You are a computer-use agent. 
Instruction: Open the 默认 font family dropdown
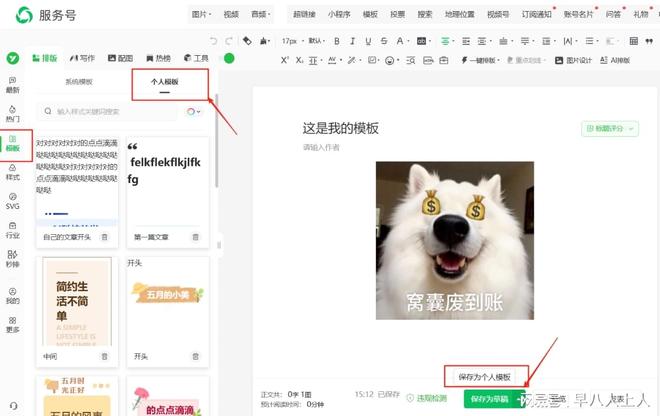(317, 41)
